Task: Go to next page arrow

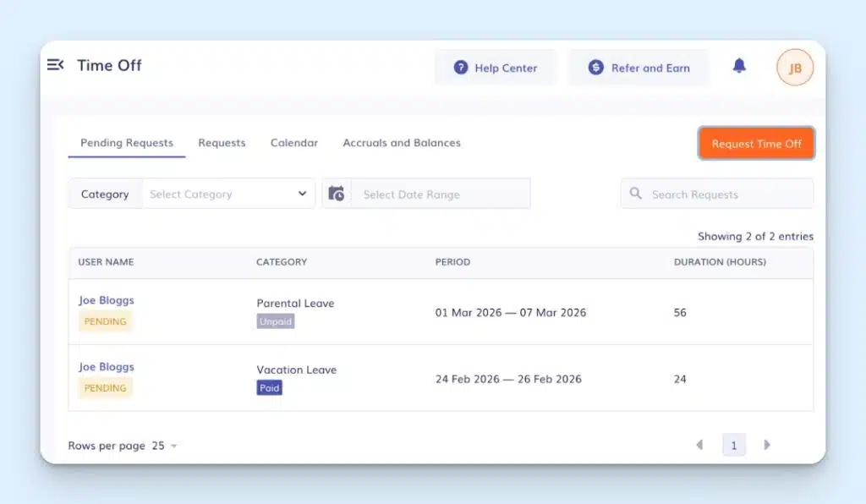Action: pos(767,445)
